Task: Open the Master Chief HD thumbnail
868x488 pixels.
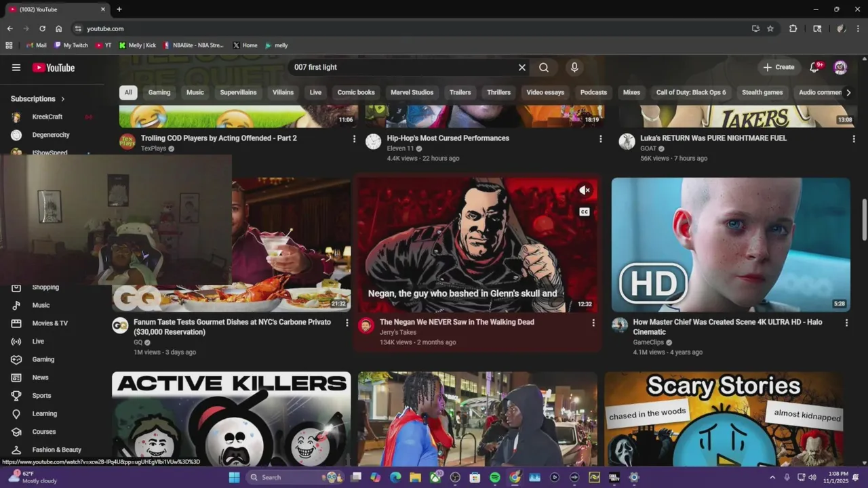Action: [x=730, y=245]
